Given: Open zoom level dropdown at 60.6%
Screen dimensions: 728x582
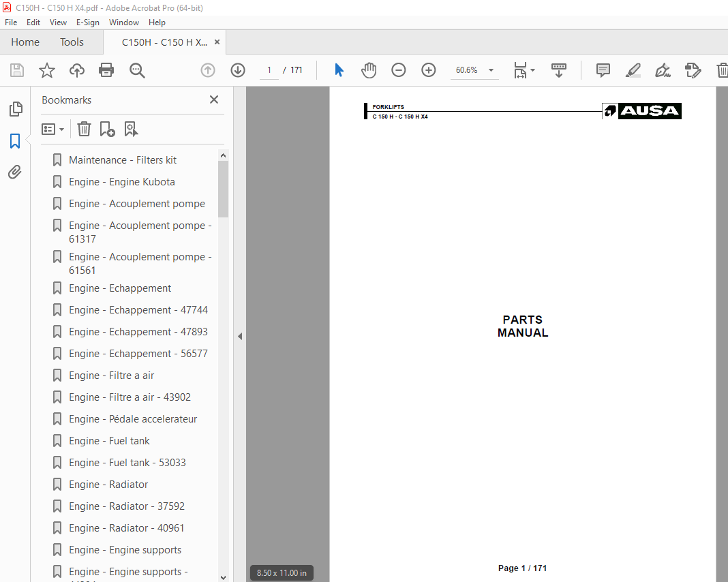Looking at the screenshot, I should 491,70.
